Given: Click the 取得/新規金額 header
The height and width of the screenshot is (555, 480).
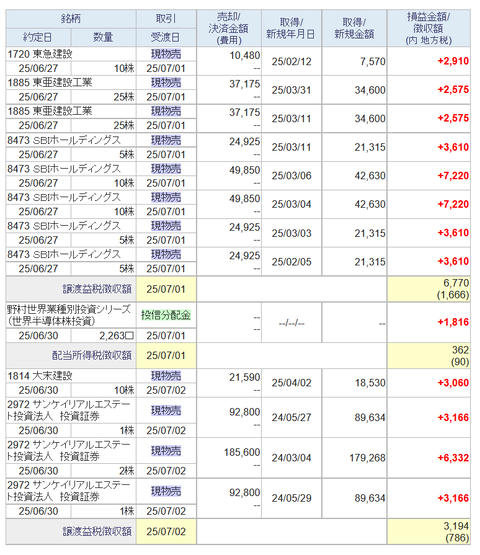Looking at the screenshot, I should pyautogui.click(x=354, y=28).
